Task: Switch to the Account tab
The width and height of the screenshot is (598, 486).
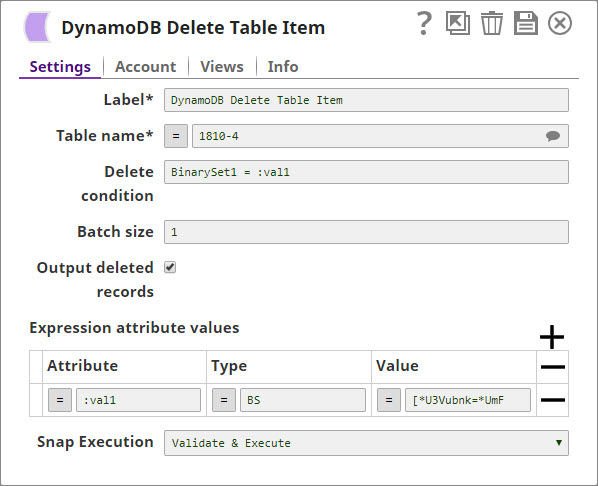Action: click(146, 67)
